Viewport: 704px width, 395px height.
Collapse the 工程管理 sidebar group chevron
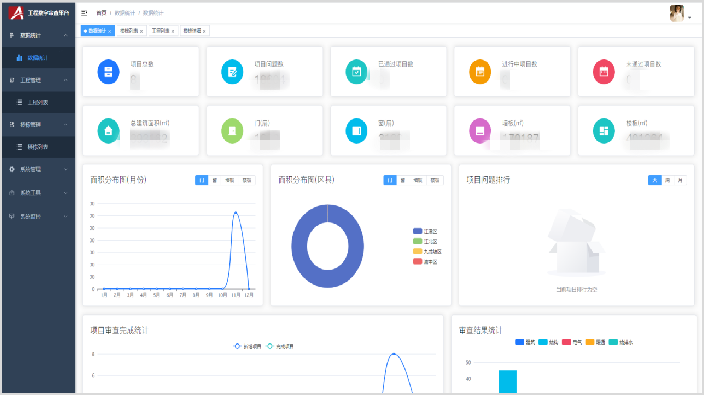pyautogui.click(x=66, y=80)
